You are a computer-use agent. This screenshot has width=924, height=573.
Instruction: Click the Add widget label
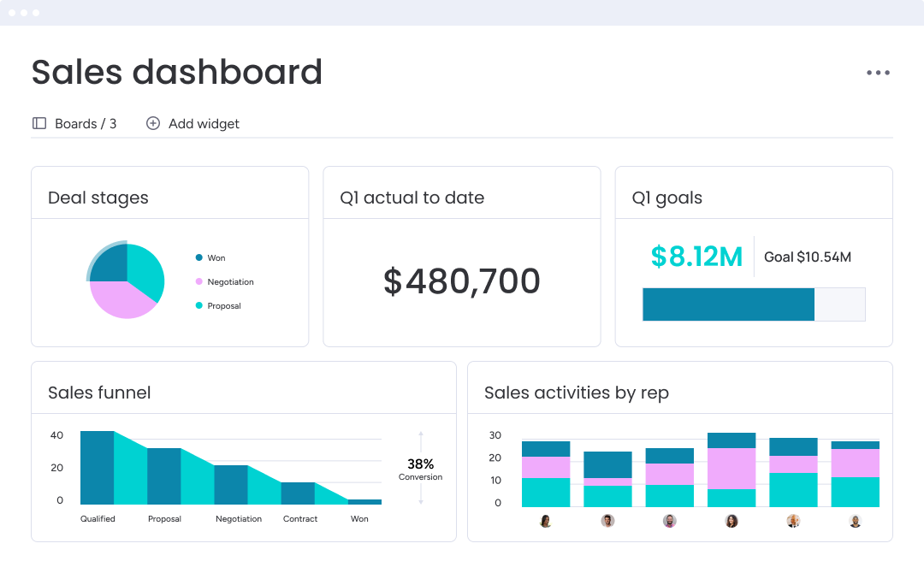point(203,123)
